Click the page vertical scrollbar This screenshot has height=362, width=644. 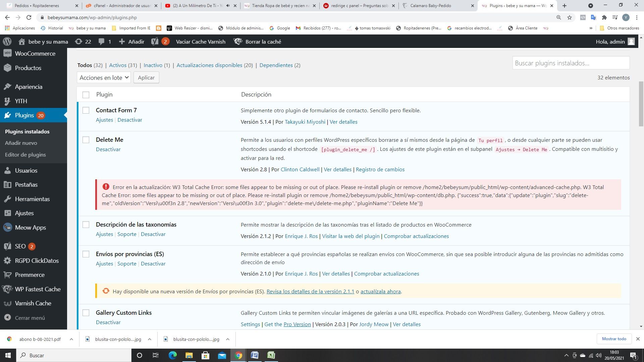coord(641,104)
